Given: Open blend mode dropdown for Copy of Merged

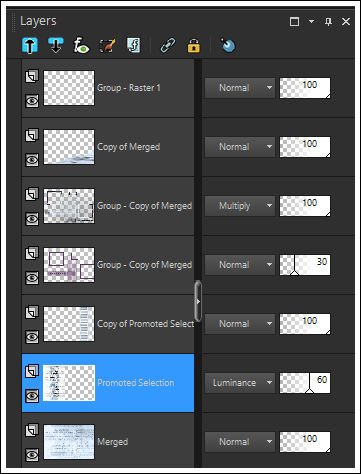Looking at the screenshot, I should [240, 147].
